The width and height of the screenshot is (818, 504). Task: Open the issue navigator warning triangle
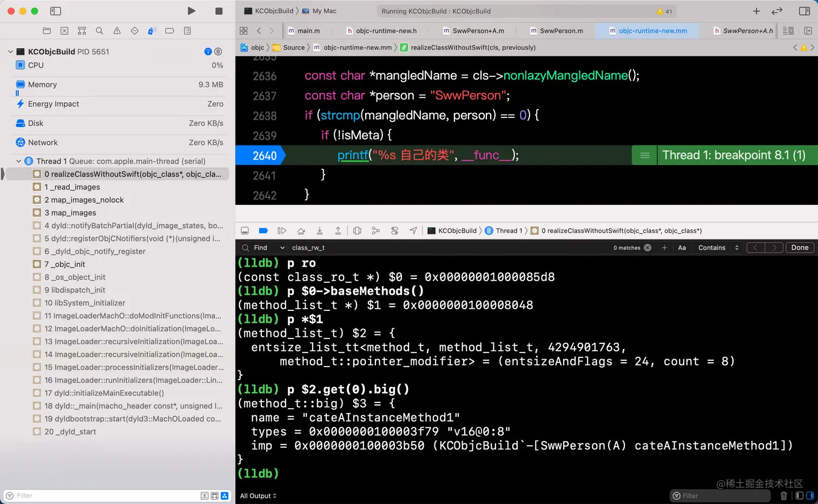[x=117, y=31]
